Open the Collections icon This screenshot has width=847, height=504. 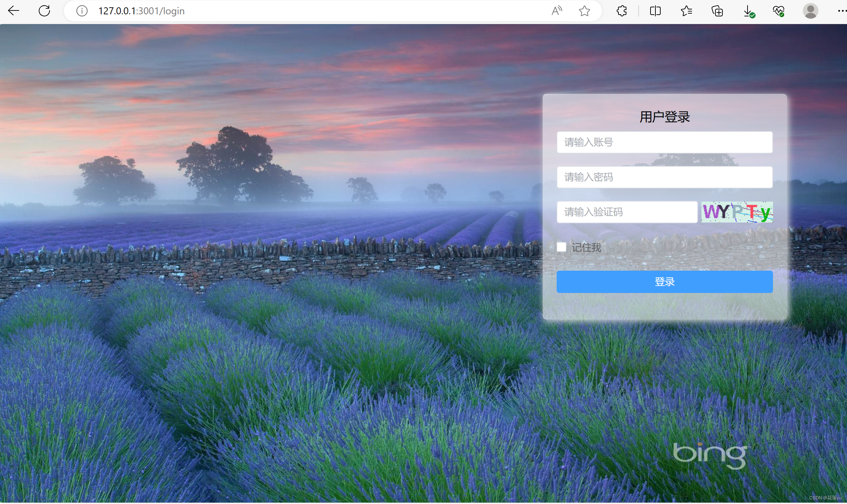717,11
